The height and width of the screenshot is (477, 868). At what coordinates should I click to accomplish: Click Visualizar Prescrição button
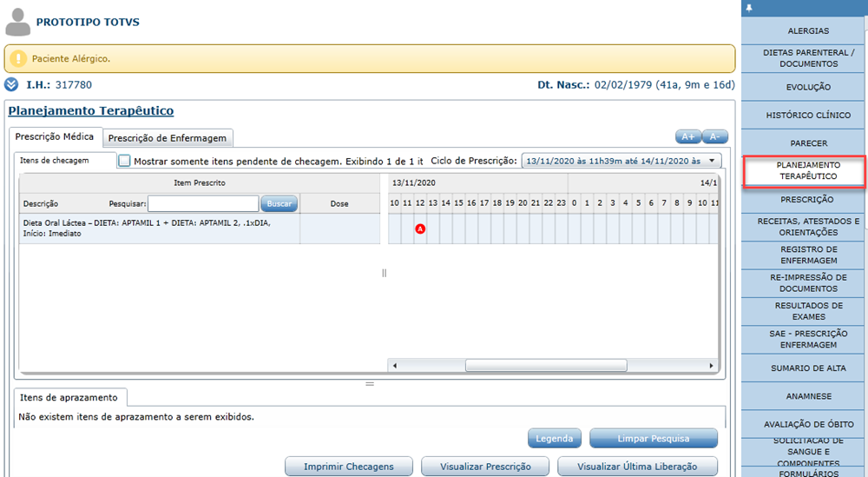coord(485,467)
